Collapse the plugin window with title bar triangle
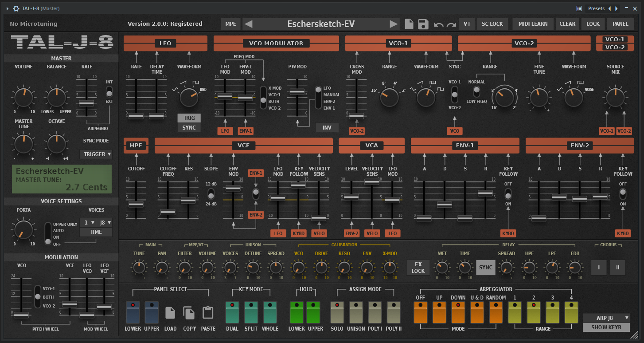Screen dimensions: 644x343 pos(8,8)
